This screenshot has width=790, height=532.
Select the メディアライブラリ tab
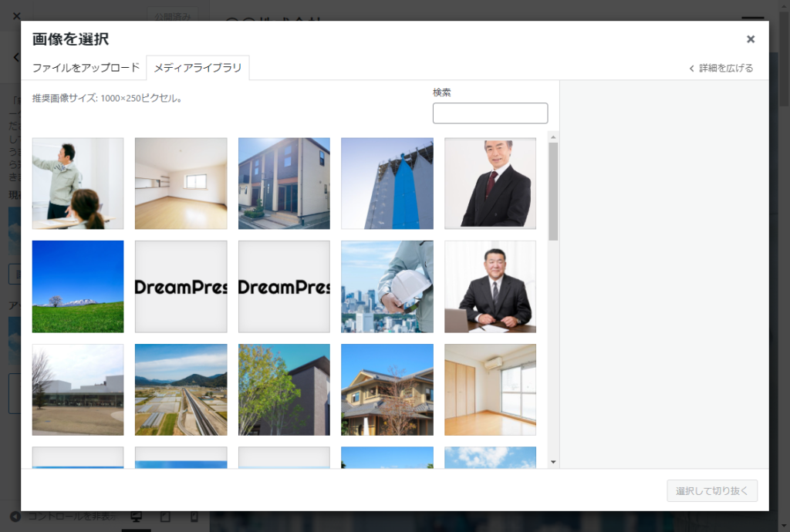[197, 68]
